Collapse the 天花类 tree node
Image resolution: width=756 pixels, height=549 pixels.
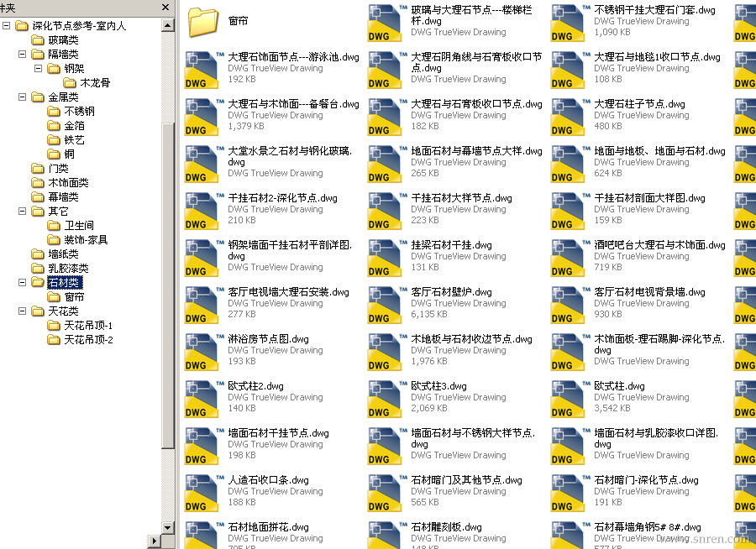[x=22, y=311]
